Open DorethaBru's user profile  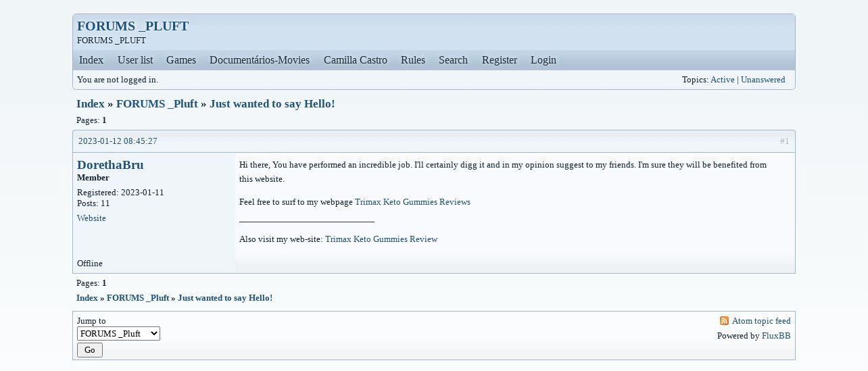[x=110, y=165]
